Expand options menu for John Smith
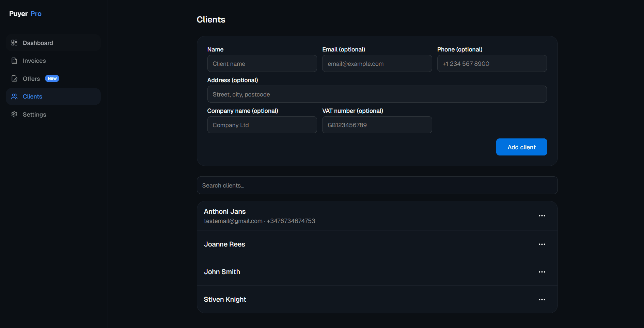Image resolution: width=644 pixels, height=328 pixels. (541, 272)
